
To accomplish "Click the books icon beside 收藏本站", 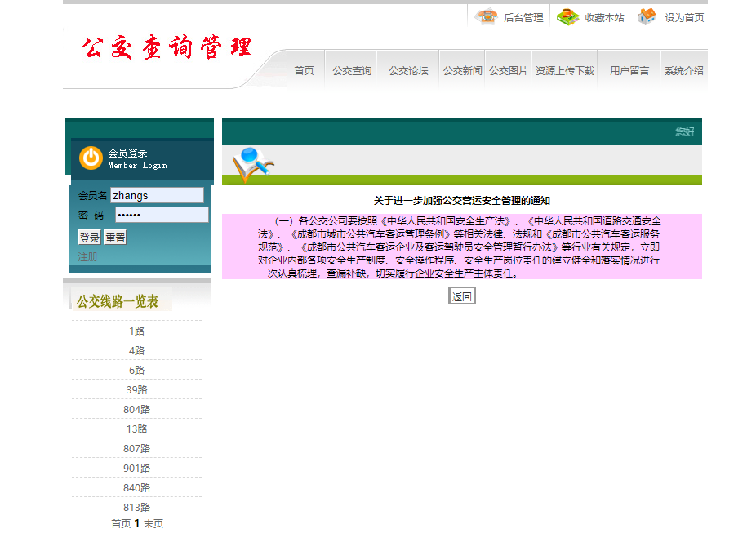I will coord(567,17).
